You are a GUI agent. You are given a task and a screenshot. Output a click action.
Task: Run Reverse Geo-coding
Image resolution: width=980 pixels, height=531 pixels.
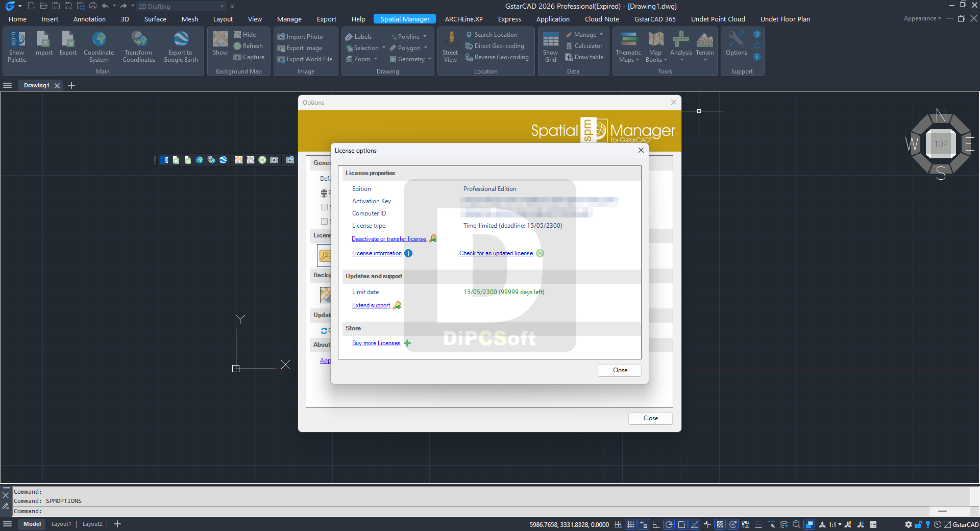497,57
